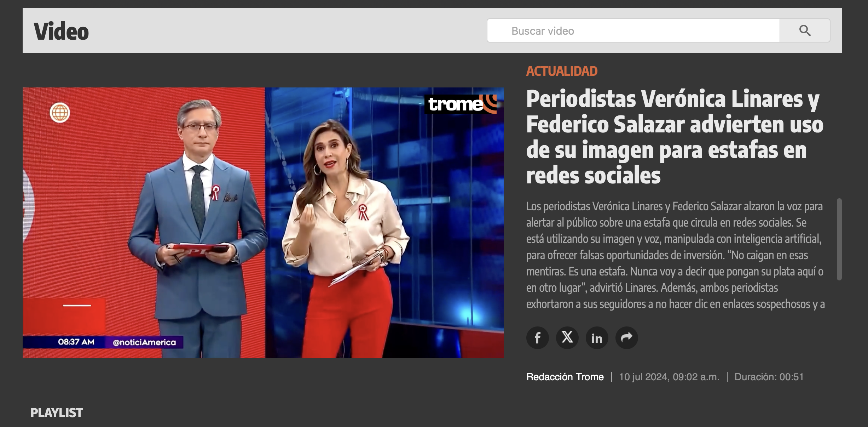
Task: Click the Verónica Linares headline title
Action: click(674, 137)
